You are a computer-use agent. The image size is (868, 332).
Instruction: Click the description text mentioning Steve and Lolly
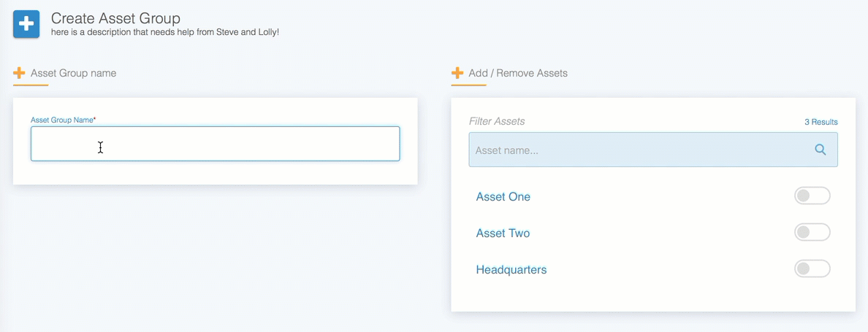click(x=165, y=32)
